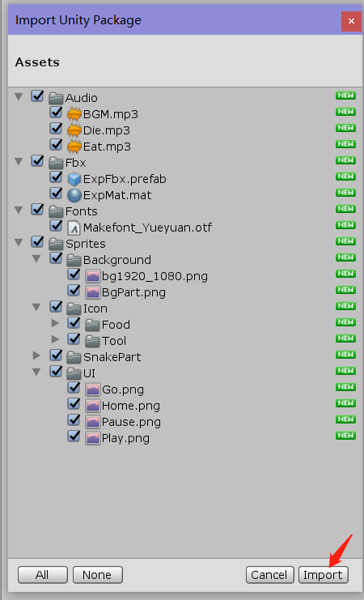
Task: Click the BGM.mp3 audio clip icon
Action: (x=74, y=114)
